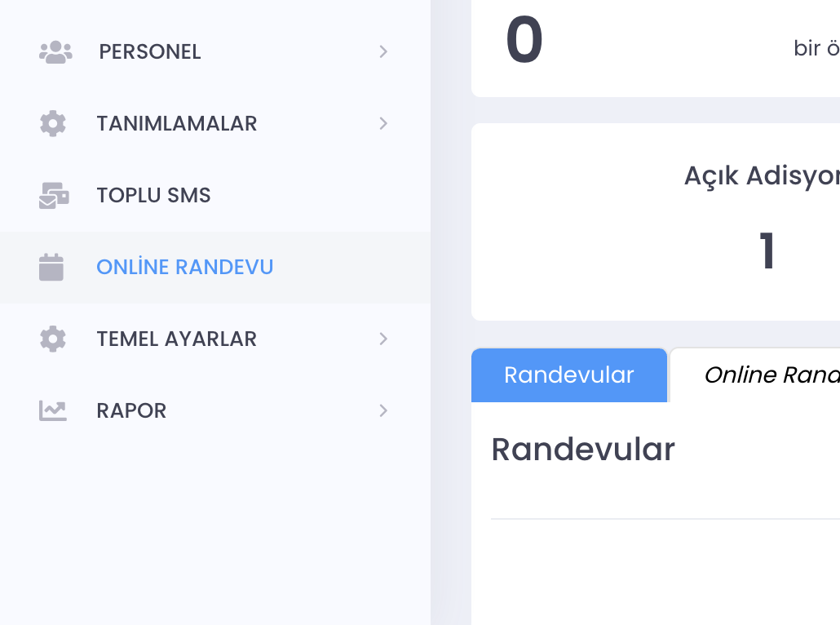The image size is (840, 625).
Task: Go to TOPLU SMS menu item
Action: 153,196
